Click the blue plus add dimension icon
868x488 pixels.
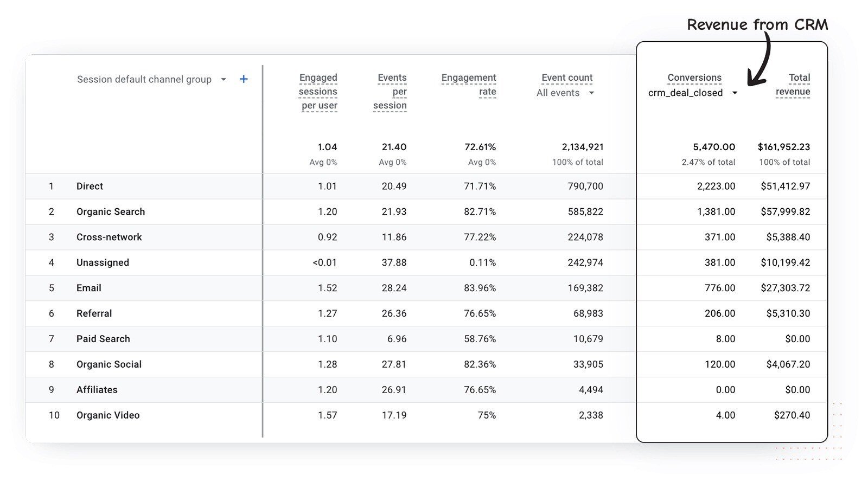(x=244, y=79)
